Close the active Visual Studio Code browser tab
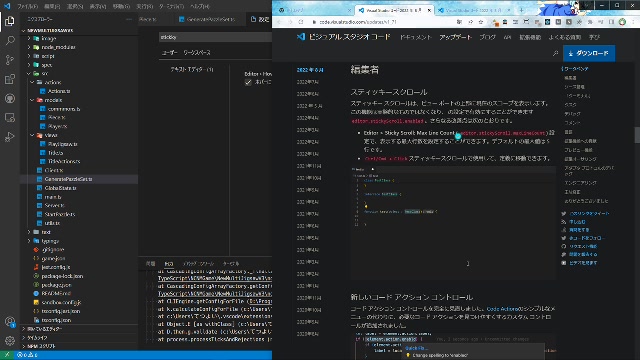640x360 pixels. [429, 10]
